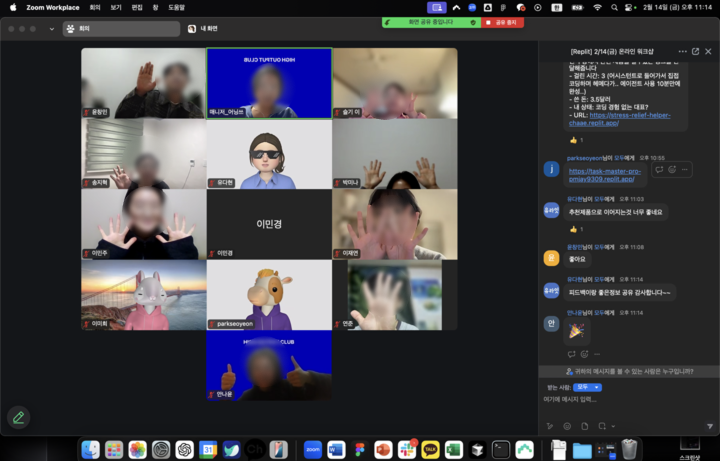Click the screenshot capture icon in chat
The image size is (720, 461).
pos(602,427)
